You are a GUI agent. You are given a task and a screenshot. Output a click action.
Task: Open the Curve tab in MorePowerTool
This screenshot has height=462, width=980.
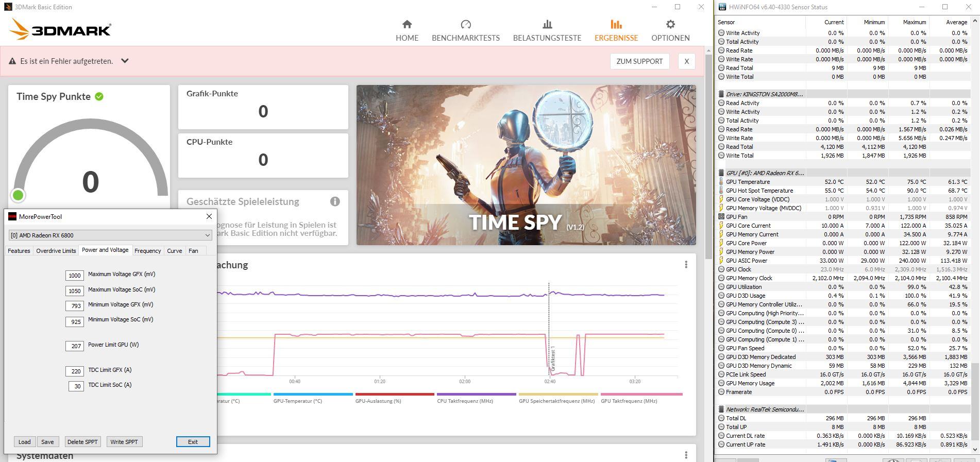tap(175, 251)
